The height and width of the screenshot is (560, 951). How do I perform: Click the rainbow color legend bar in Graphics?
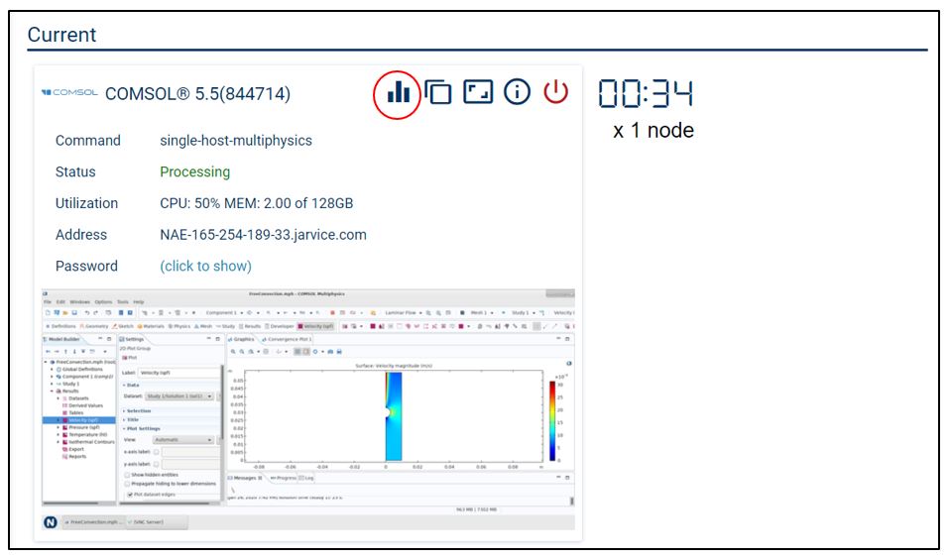pyautogui.click(x=552, y=420)
